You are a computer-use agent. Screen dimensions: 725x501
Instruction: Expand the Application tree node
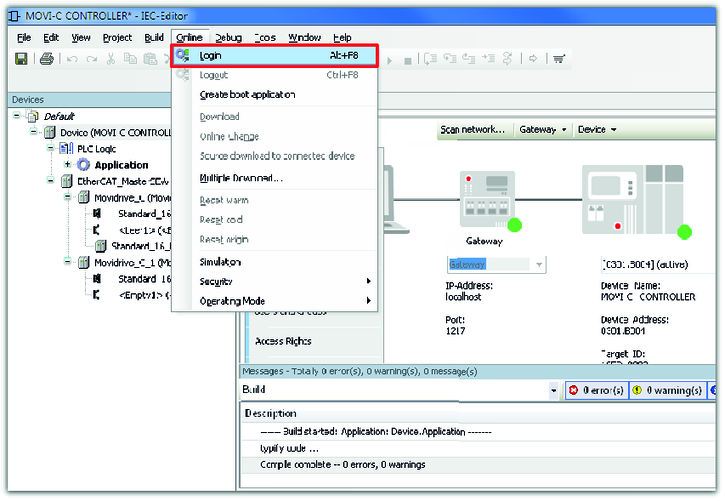pos(67,165)
